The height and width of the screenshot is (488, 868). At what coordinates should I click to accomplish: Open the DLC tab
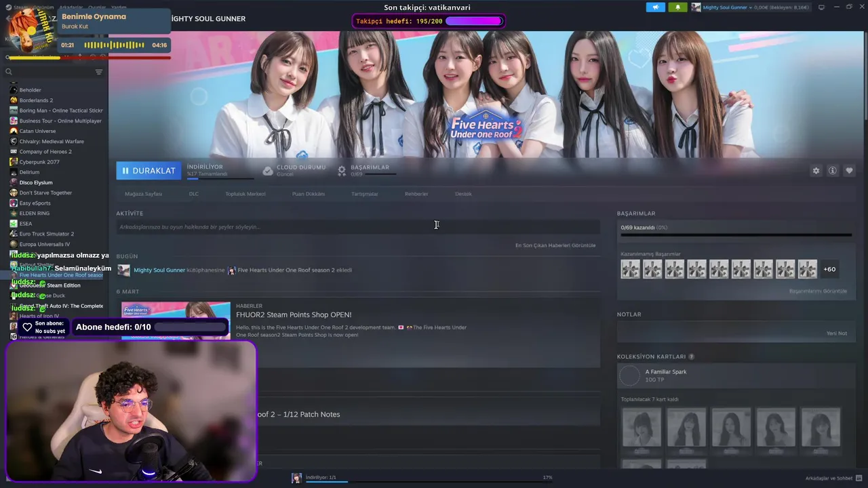[194, 194]
